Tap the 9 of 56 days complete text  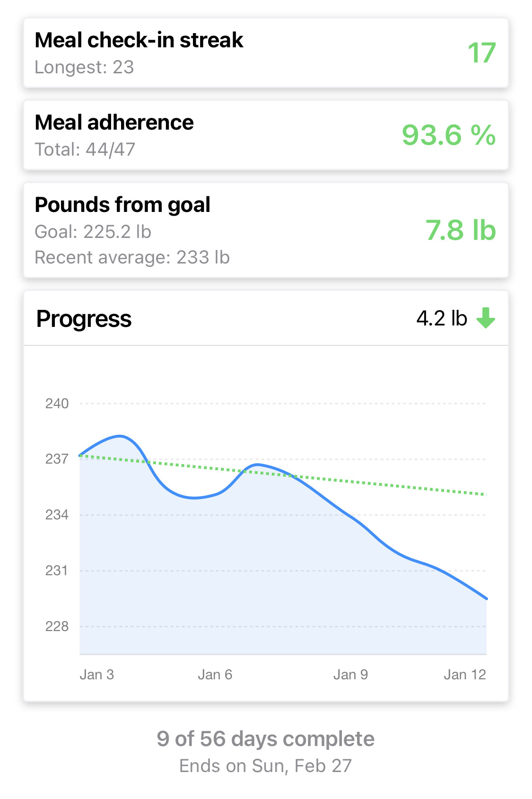(265, 739)
